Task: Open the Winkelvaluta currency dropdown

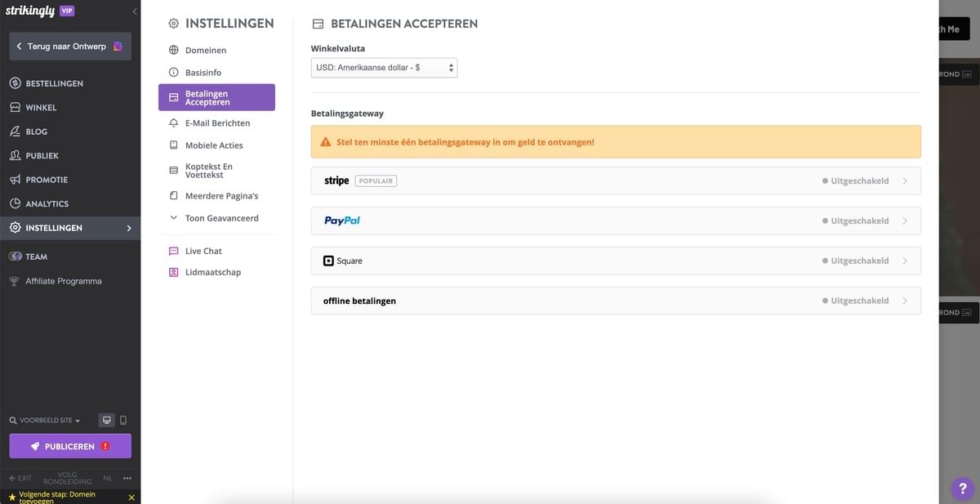Action: point(384,68)
